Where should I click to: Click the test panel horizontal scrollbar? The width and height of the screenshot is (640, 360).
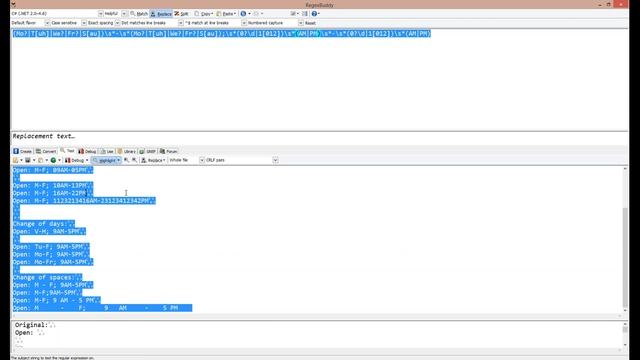tap(316, 316)
